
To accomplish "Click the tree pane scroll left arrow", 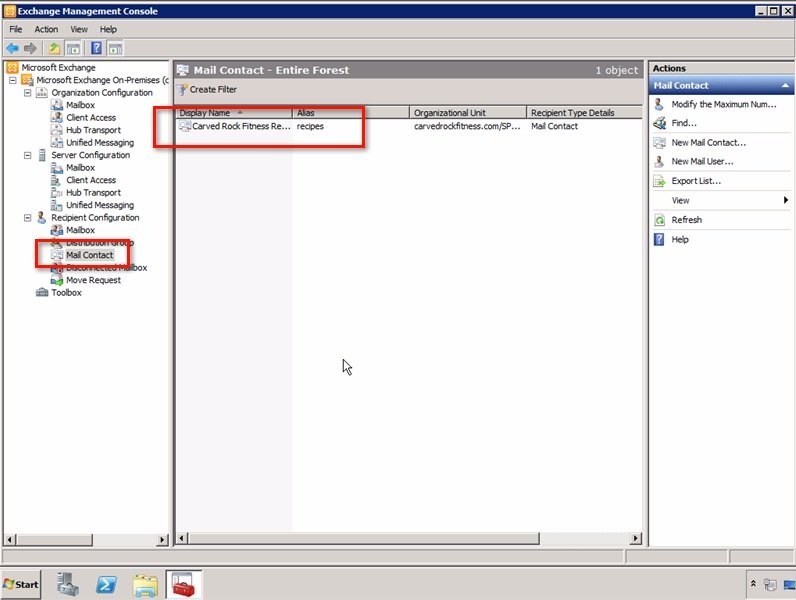I will tap(10, 540).
